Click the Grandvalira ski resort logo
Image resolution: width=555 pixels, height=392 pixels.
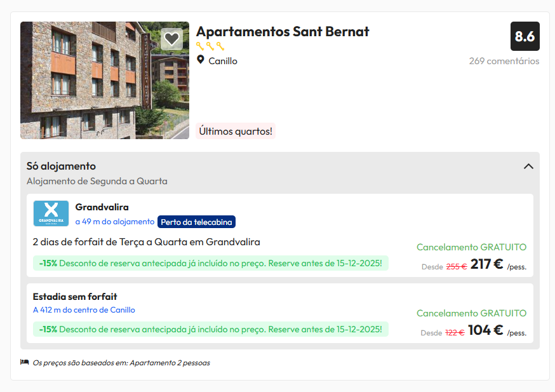[x=51, y=213]
